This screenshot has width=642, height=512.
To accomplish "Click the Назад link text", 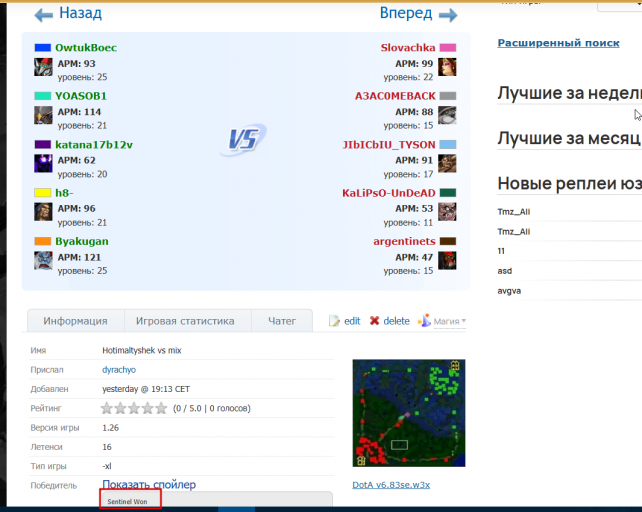I will [x=80, y=13].
